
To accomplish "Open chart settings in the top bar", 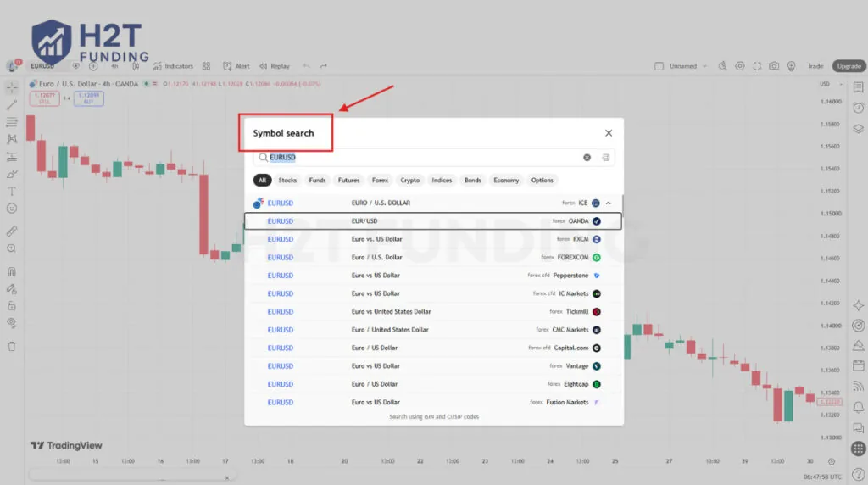I will tap(739, 66).
